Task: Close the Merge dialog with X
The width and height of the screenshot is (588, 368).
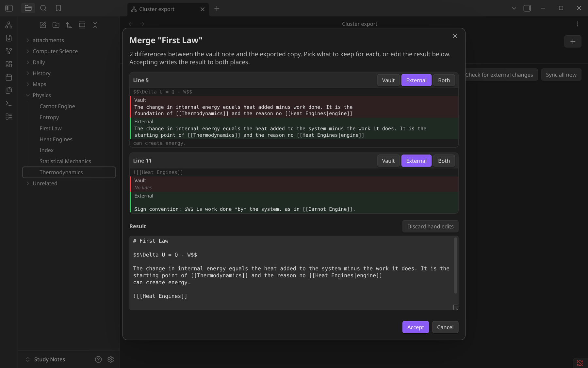Action: (x=455, y=36)
